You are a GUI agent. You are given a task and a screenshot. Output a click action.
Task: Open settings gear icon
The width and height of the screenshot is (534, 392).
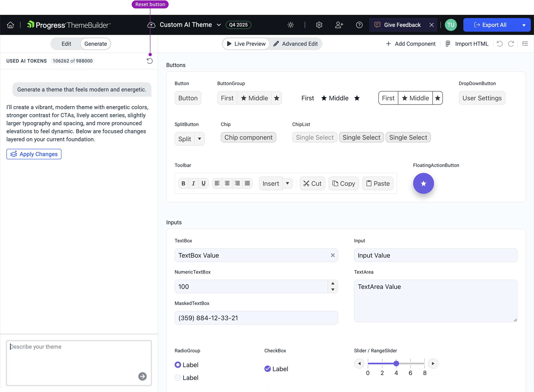point(319,25)
